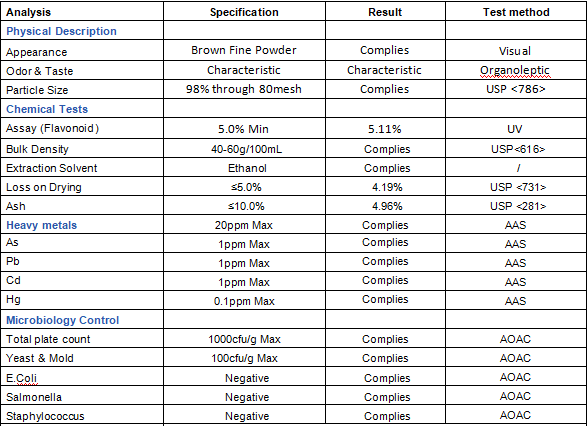588x426 pixels.
Task: Click the Analysis column header
Action: pyautogui.click(x=28, y=12)
